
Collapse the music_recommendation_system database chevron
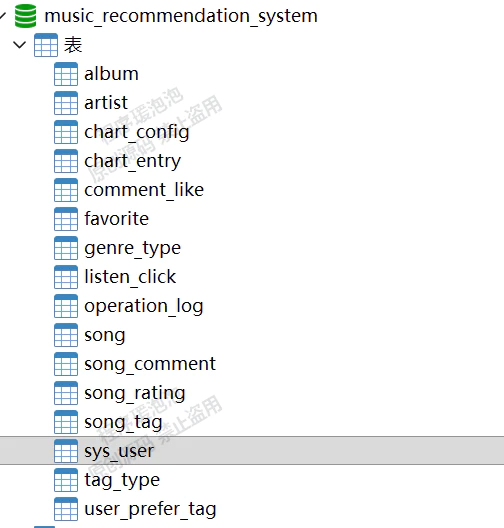coord(3,15)
